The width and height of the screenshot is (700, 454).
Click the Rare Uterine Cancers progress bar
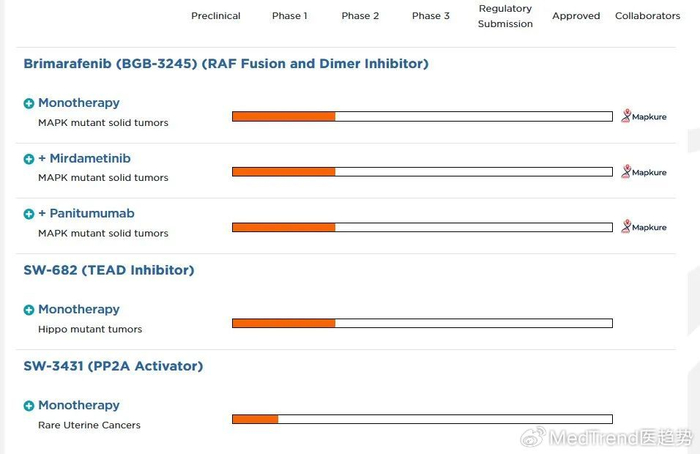422,418
